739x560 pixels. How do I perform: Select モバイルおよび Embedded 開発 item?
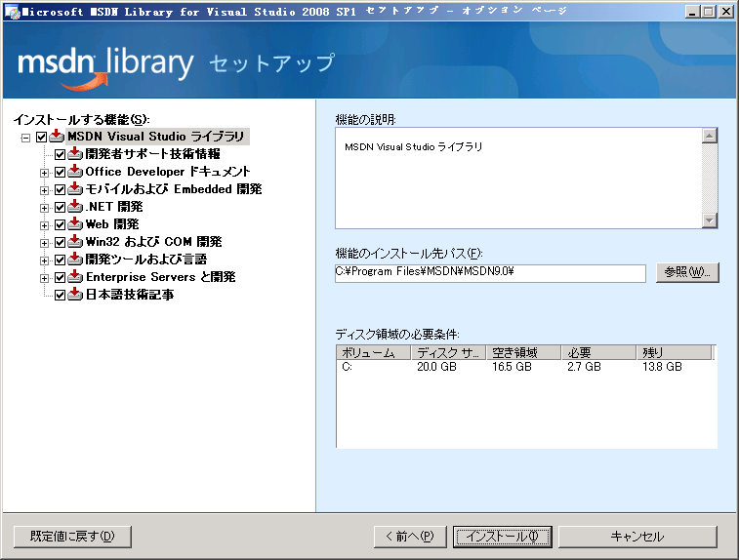174,189
